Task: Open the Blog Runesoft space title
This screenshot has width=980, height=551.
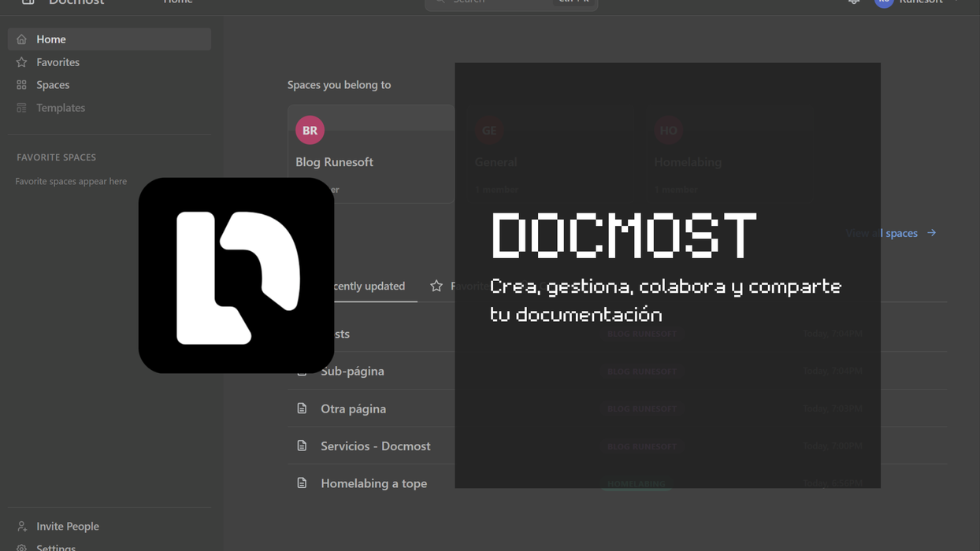Action: 334,162
